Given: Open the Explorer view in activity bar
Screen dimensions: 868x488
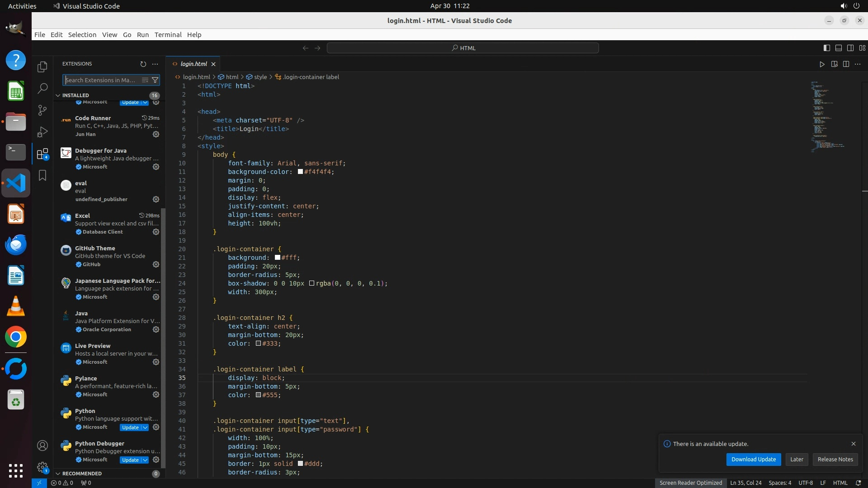Looking at the screenshot, I should click(42, 67).
